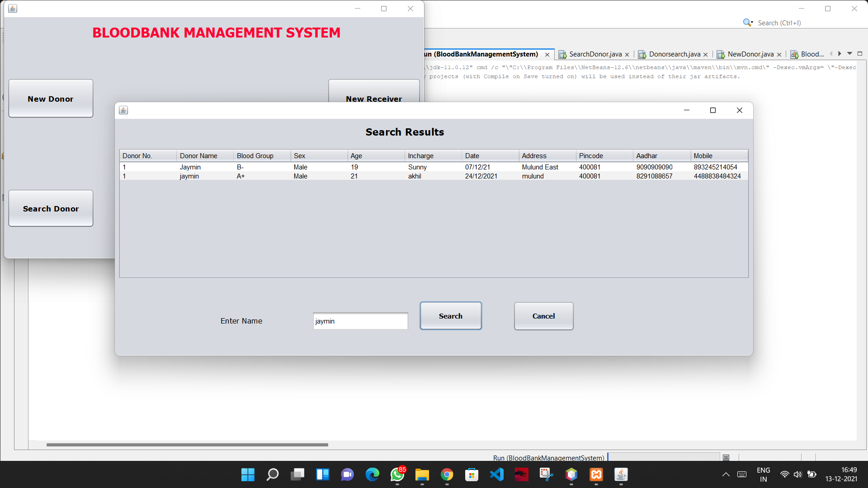Screen dimensions: 868x488
Task: Open NetBeans from the taskbar
Action: [571, 474]
